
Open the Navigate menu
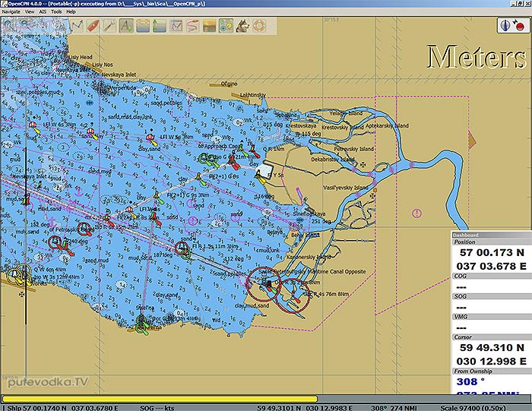point(11,11)
